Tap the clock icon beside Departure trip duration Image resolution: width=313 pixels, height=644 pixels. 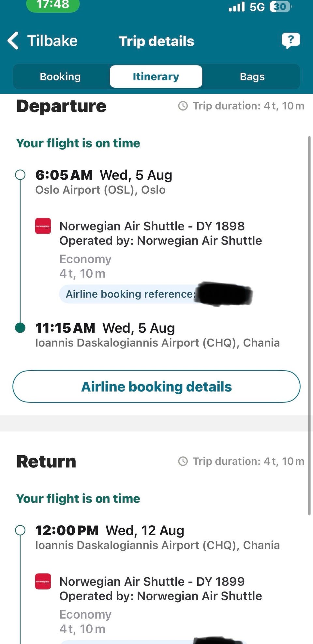pos(183,106)
